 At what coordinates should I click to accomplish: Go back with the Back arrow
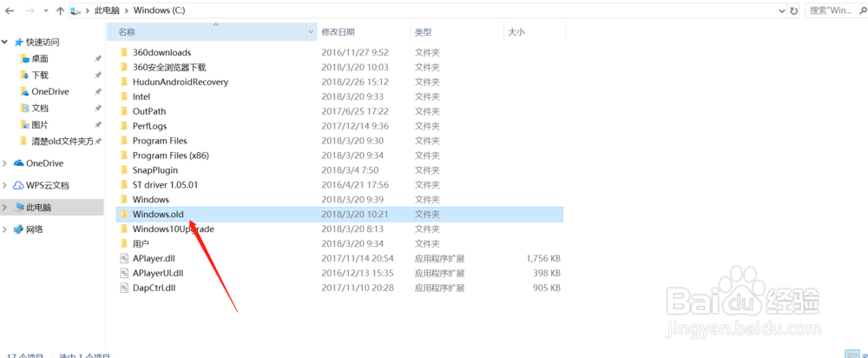click(10, 10)
